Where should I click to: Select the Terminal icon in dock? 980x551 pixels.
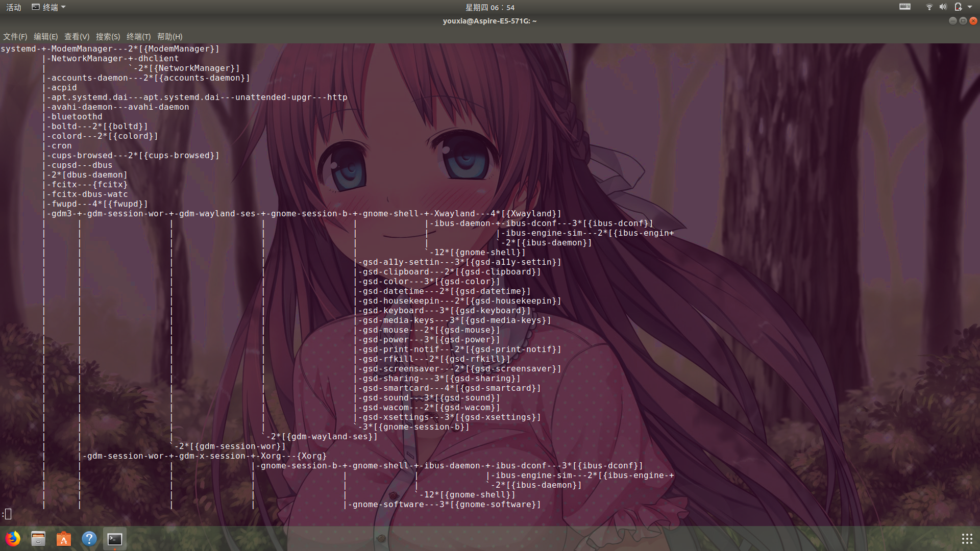click(x=114, y=539)
